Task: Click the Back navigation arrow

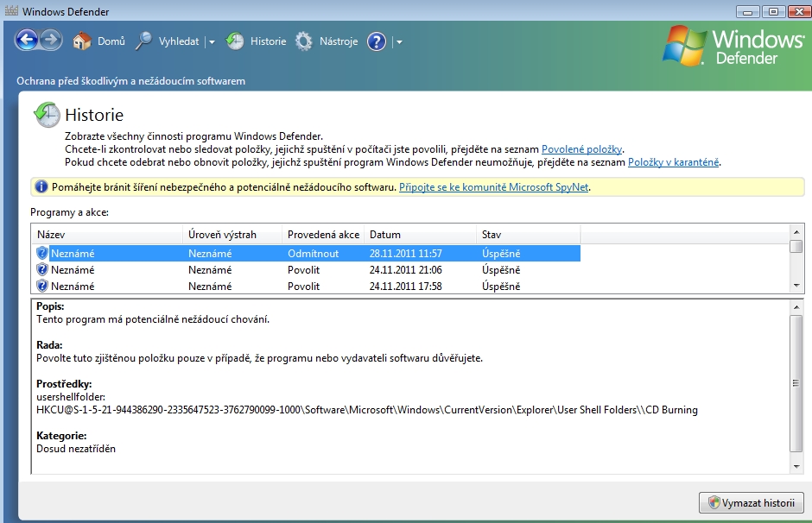Action: (x=27, y=41)
